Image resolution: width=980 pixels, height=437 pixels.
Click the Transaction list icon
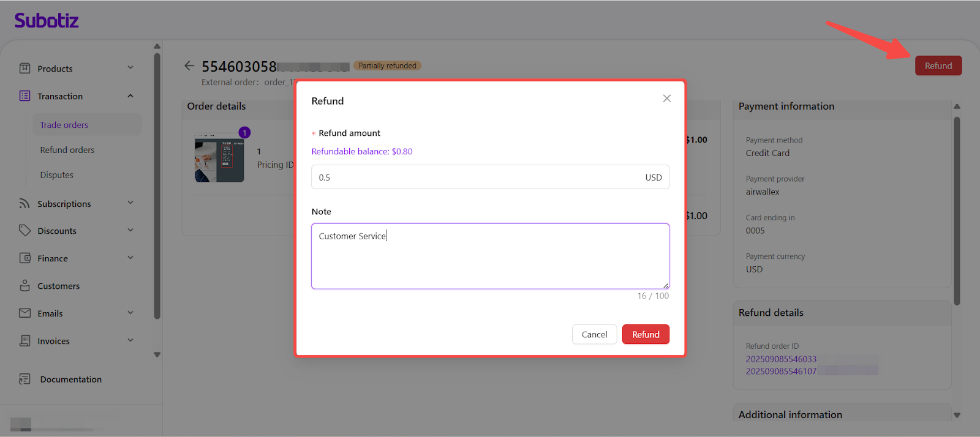click(x=24, y=96)
